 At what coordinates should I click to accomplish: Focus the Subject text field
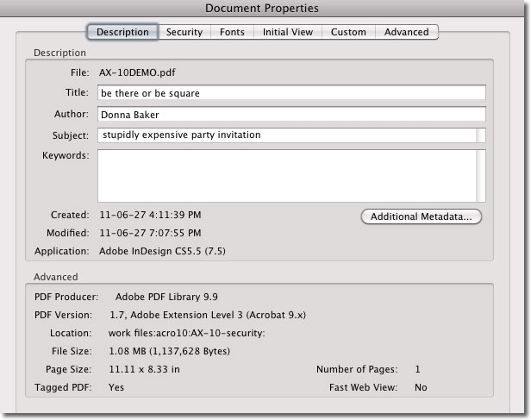coord(286,135)
